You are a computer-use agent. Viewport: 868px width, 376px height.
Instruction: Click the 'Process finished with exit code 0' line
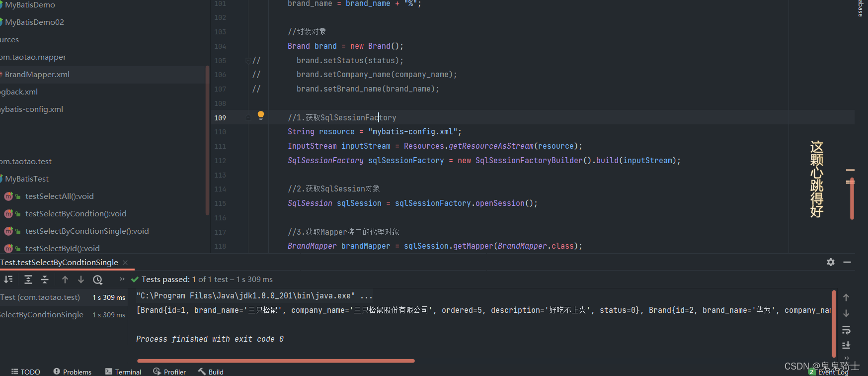tap(210, 339)
